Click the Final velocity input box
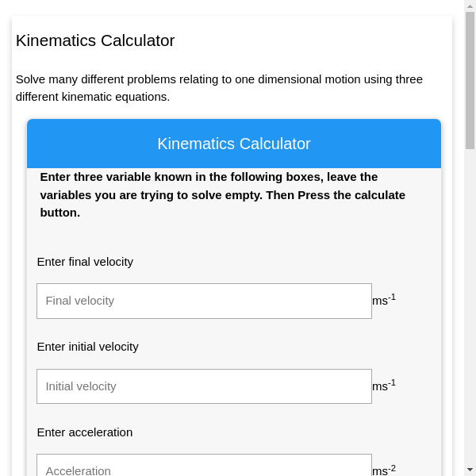The width and height of the screenshot is (476, 476). pyautogui.click(x=204, y=301)
